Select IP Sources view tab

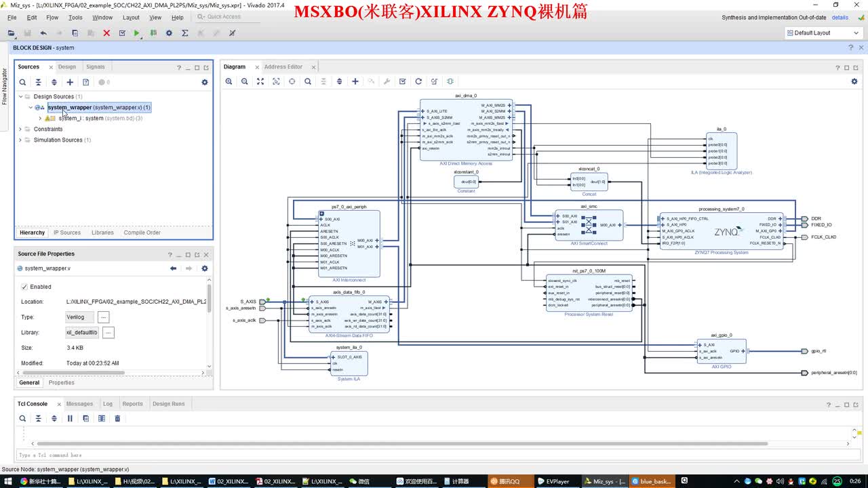tap(67, 232)
